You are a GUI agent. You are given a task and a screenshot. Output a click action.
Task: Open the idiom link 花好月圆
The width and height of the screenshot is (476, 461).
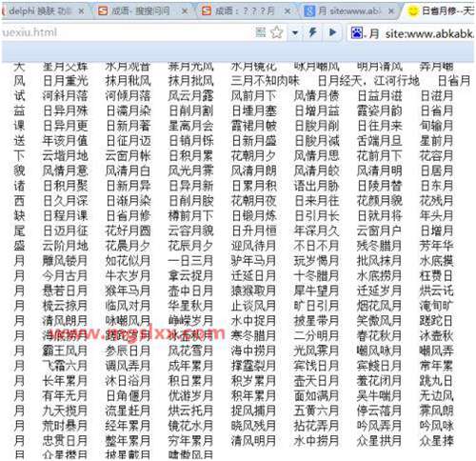pos(128,230)
